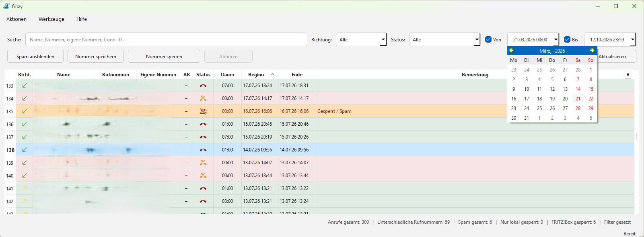Uncheck the Von date filter checkbox

[x=488, y=39]
